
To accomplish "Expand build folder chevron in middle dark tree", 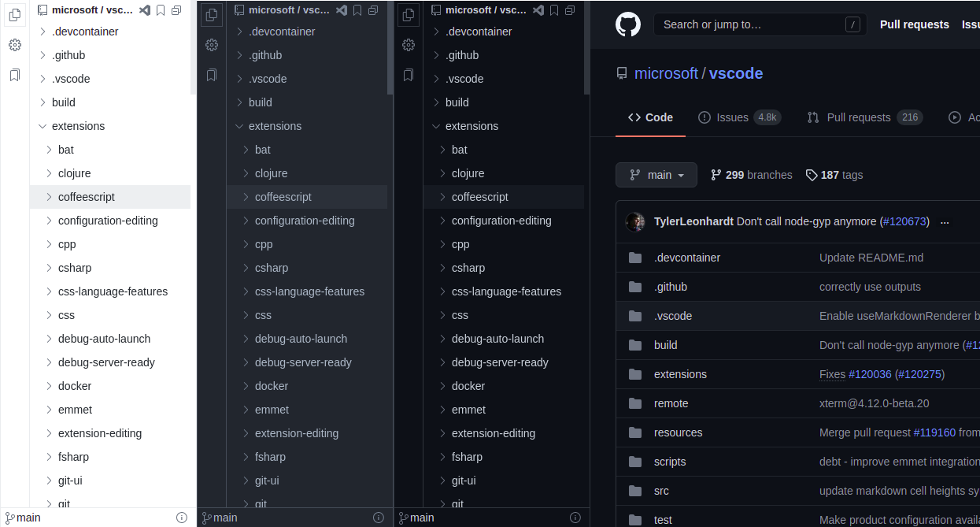I will 239,102.
